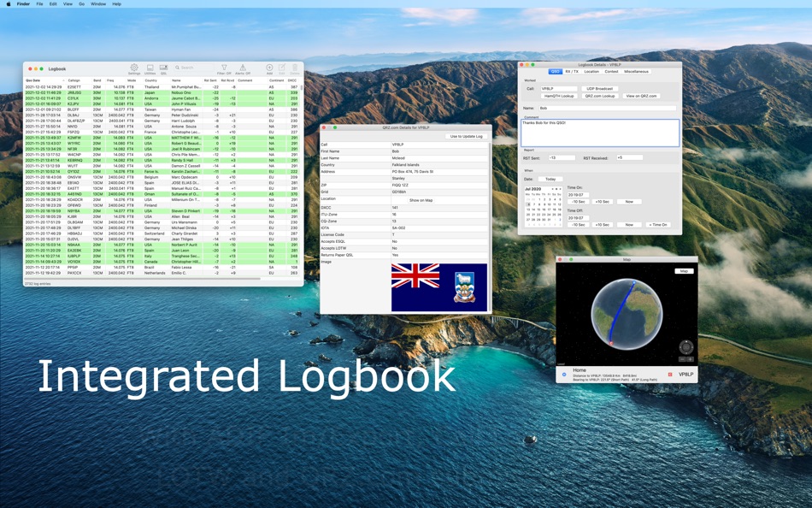Zoom in with the Map plus button
This screenshot has width=812, height=508.
tap(690, 359)
